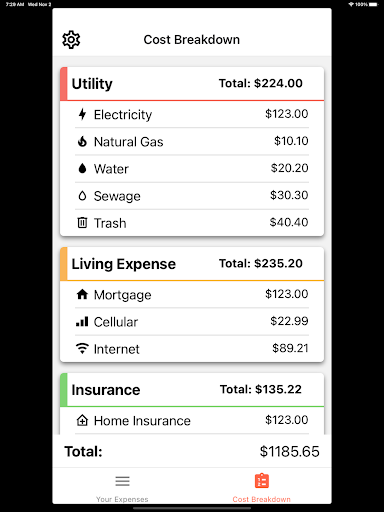
Task: Select the Trash $40.40 row
Action: [192, 223]
